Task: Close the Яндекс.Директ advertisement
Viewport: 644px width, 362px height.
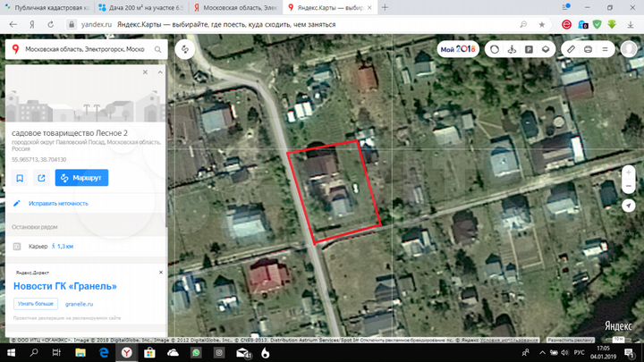Action: click(161, 273)
